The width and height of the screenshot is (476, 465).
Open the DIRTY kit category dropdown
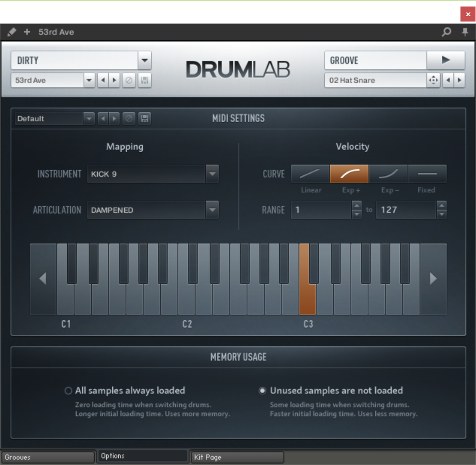pos(144,60)
